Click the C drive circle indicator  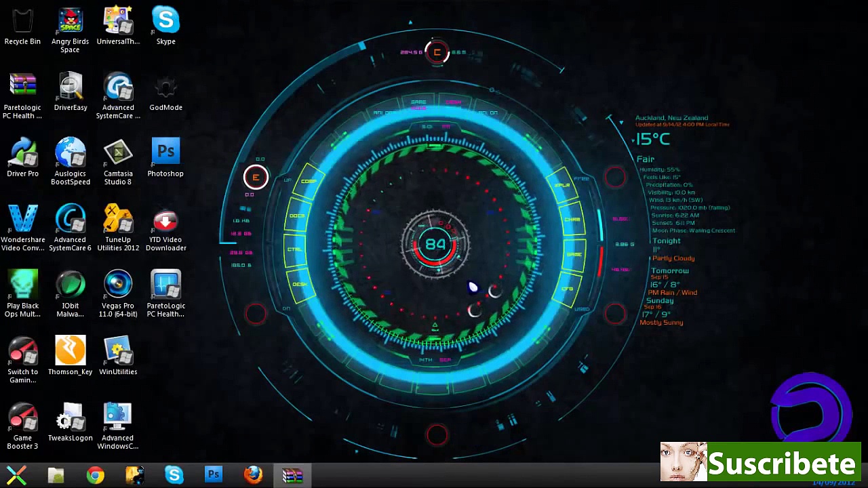[437, 52]
